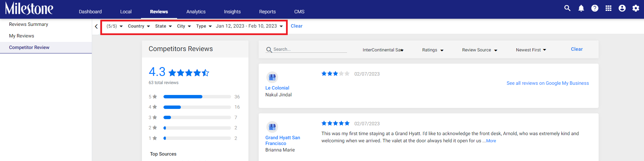
Task: Open the Grand Hyatt San Francisco link
Action: point(283,141)
